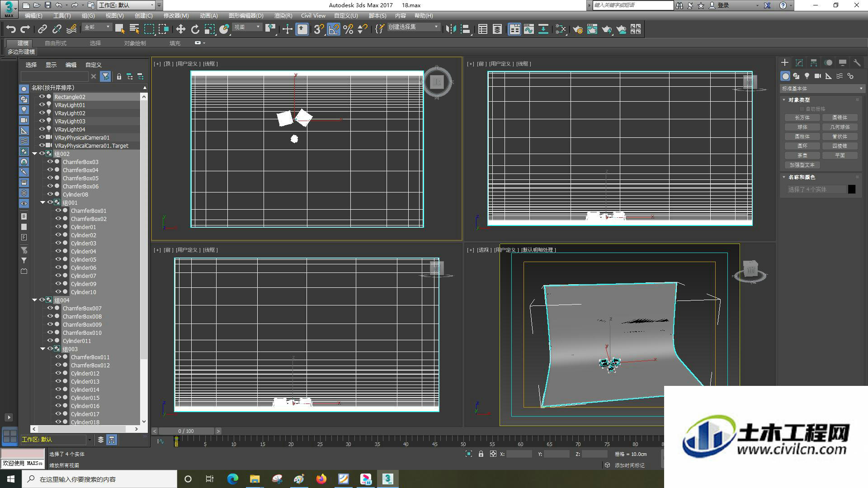Click the 球体 sphere primitive button
868x488 pixels.
point(802,127)
